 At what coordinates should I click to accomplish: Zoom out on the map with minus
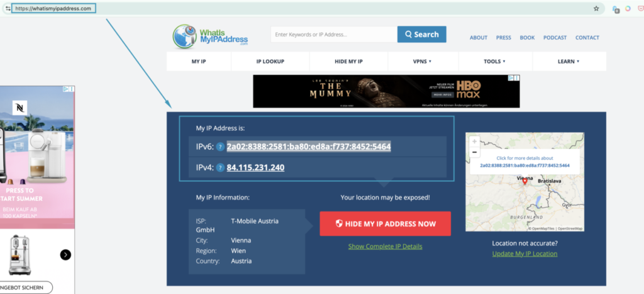(x=474, y=152)
